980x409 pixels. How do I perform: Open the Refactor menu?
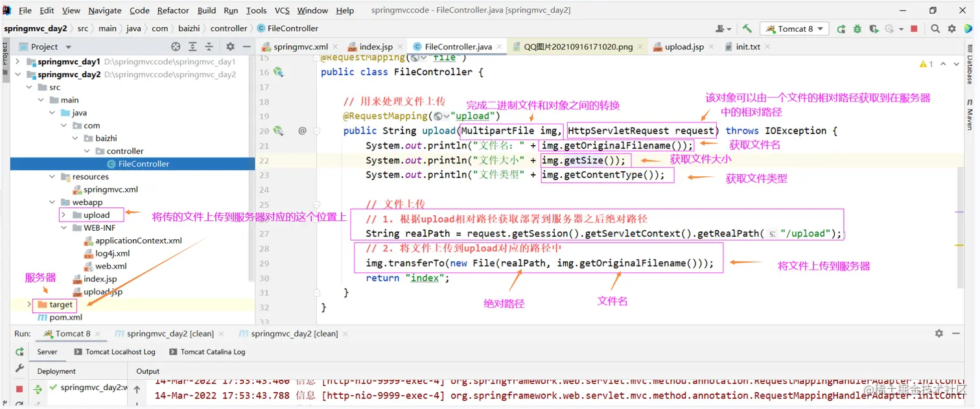click(173, 10)
